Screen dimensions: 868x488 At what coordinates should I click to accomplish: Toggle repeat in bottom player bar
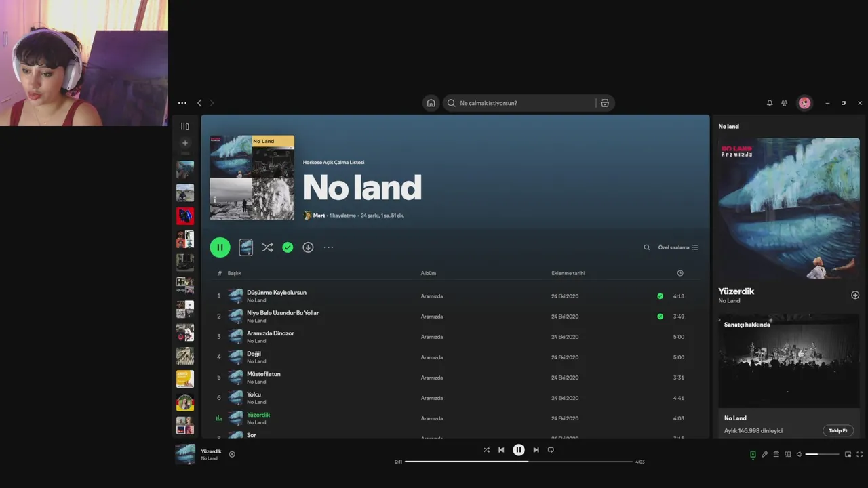pos(551,450)
